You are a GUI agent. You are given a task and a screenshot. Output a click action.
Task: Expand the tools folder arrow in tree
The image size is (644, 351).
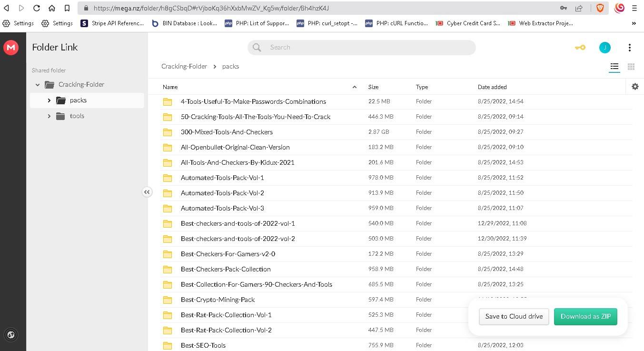tap(49, 116)
